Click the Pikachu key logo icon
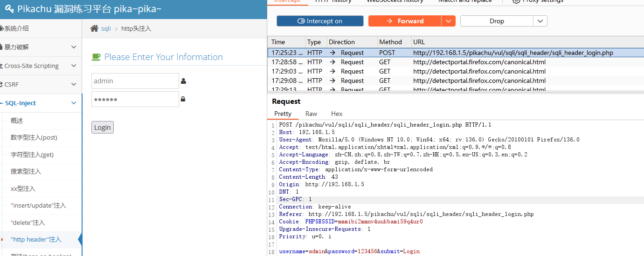 pos(9,9)
